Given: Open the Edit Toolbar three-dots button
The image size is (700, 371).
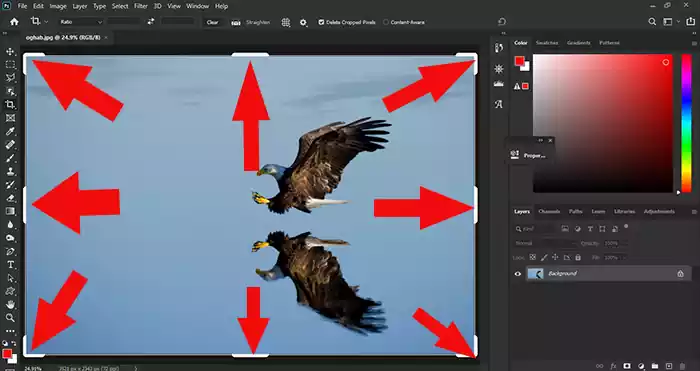Looking at the screenshot, I should (x=10, y=331).
